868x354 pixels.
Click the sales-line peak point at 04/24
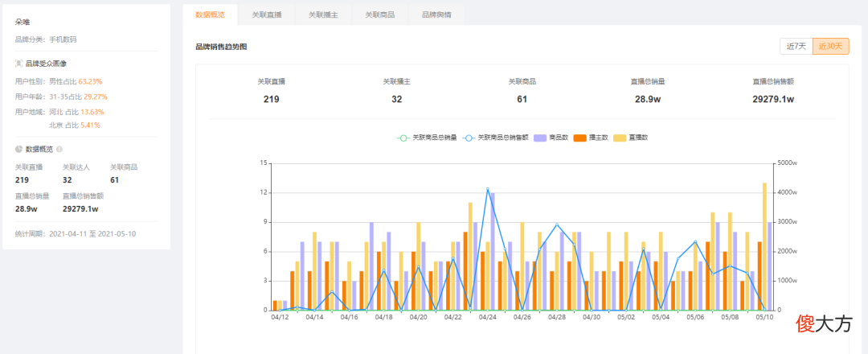(488, 189)
